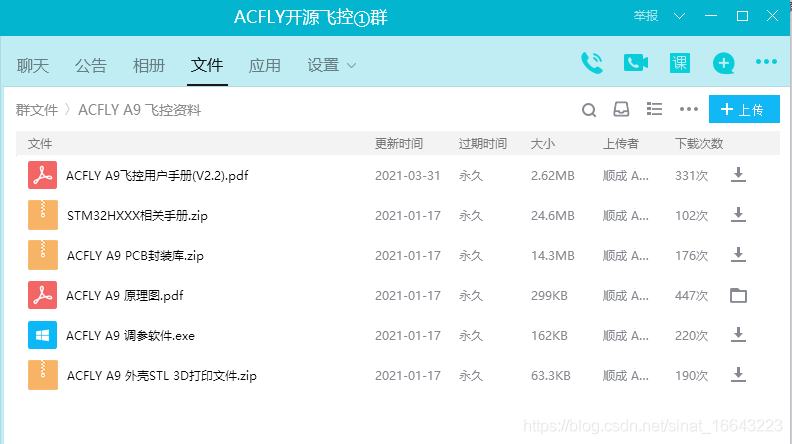Screen dimensions: 792x444
Task: Sort by 文件 name column header
Action: pyautogui.click(x=40, y=143)
